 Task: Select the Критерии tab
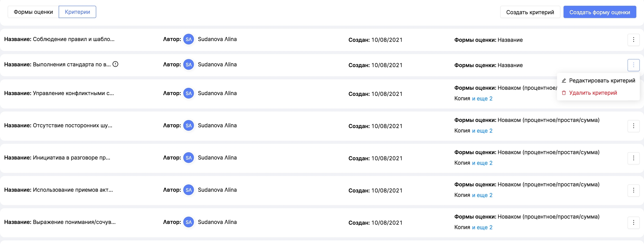tap(77, 12)
